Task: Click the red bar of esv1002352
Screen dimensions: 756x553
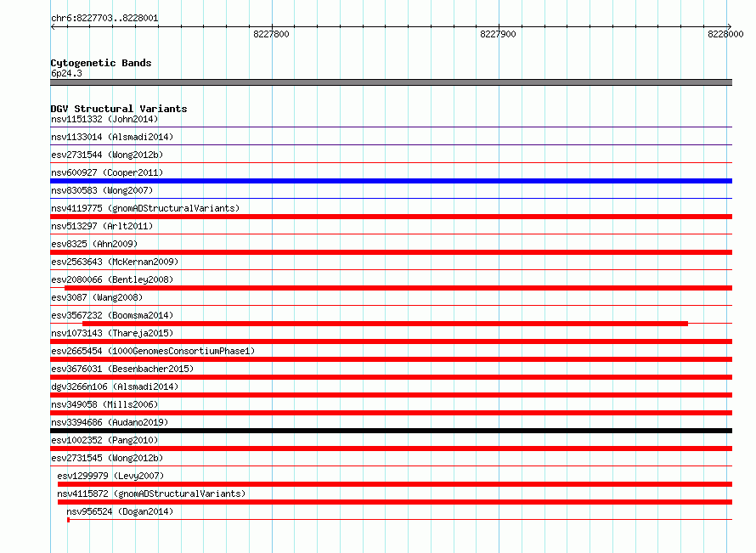Action: [x=391, y=449]
